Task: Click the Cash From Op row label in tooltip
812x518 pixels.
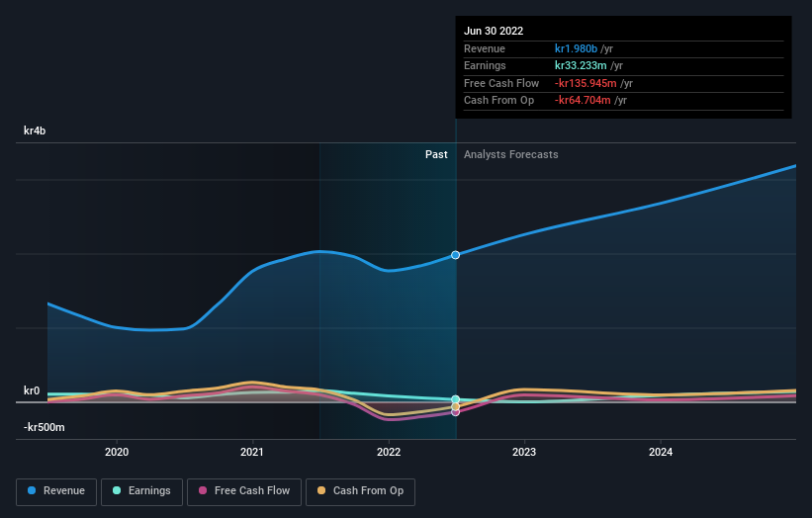Action: tap(498, 101)
